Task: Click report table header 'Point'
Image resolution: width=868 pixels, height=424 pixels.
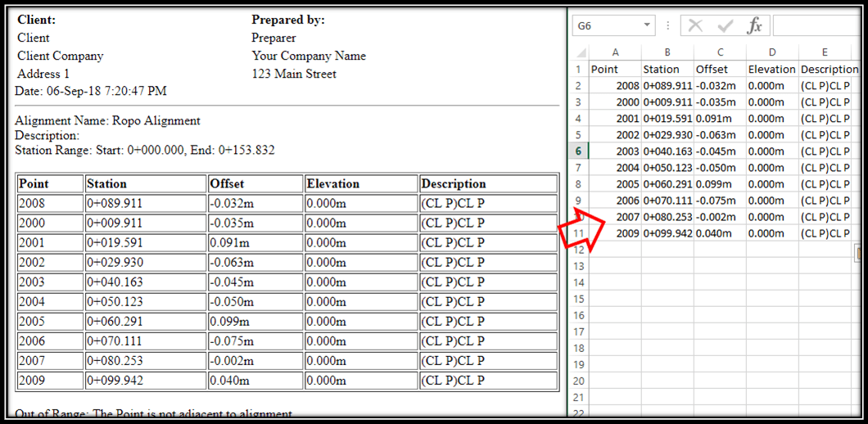Action: [x=51, y=184]
